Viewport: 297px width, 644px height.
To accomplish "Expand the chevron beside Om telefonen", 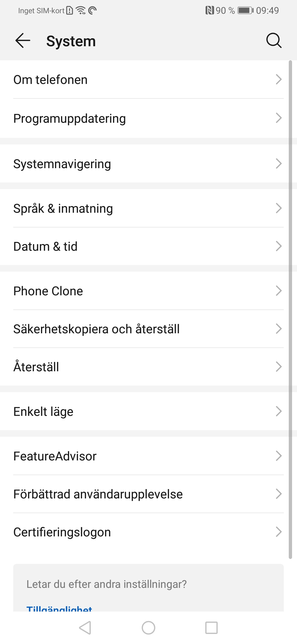I will click(x=279, y=80).
